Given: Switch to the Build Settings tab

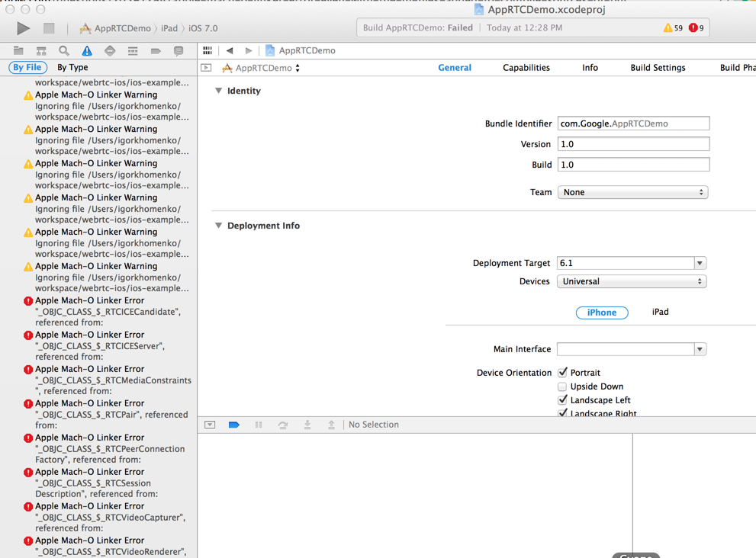Looking at the screenshot, I should 658,68.
